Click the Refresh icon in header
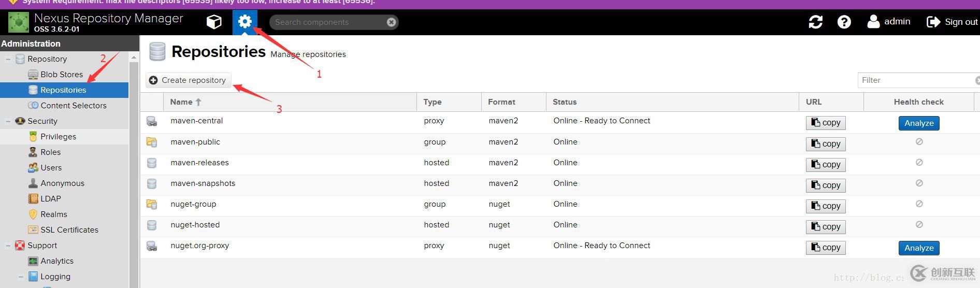This screenshot has height=288, width=980. [x=816, y=22]
